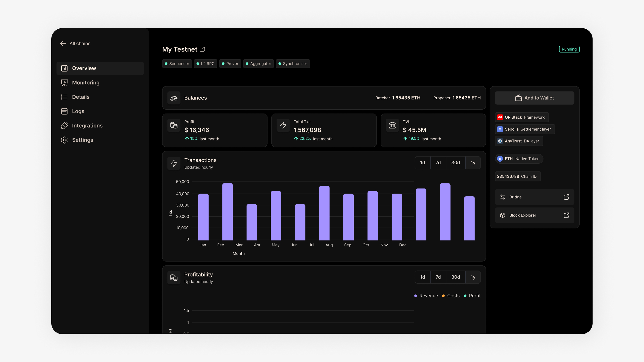644x362 pixels.
Task: Click the Integrations puzzle piece icon
Action: click(x=64, y=126)
